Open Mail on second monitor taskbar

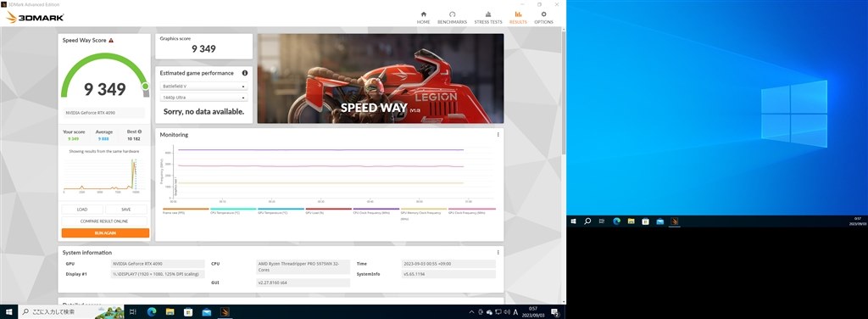pos(659,221)
